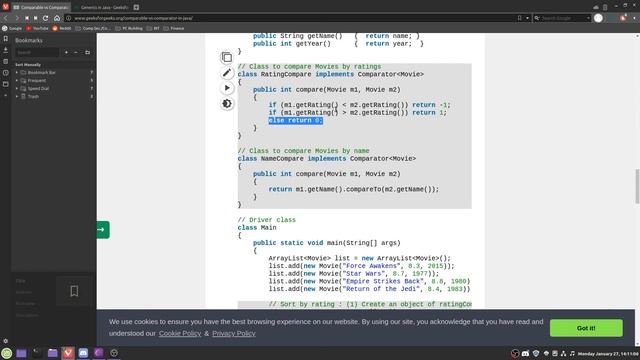The height and width of the screenshot is (360, 640).
Task: Open PC Building bookmark folder
Action: 129,28
